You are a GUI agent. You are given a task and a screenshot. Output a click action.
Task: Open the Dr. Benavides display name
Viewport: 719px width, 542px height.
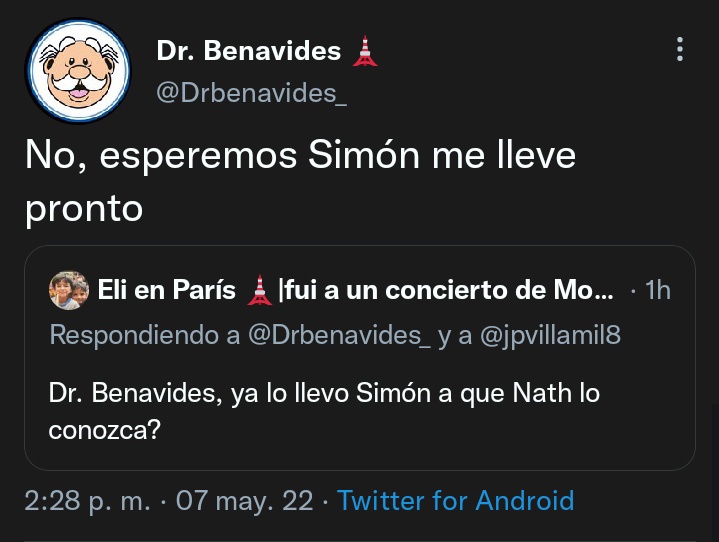point(249,50)
